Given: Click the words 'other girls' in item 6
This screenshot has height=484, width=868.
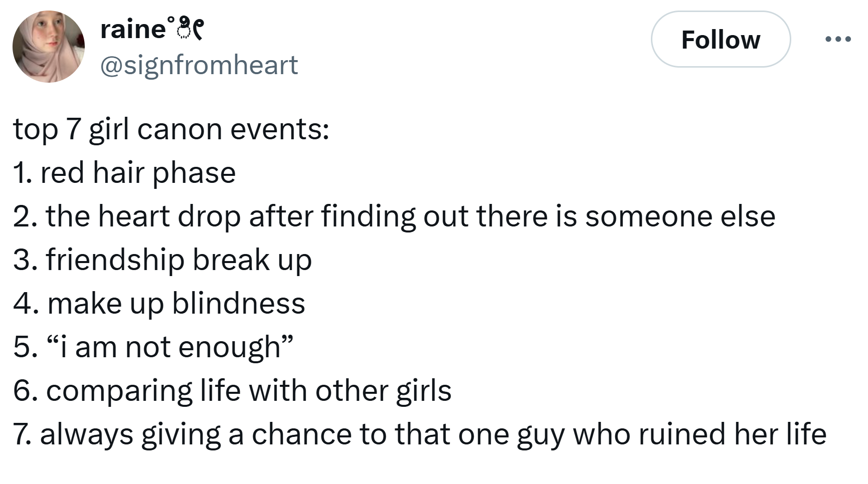Looking at the screenshot, I should 384,391.
